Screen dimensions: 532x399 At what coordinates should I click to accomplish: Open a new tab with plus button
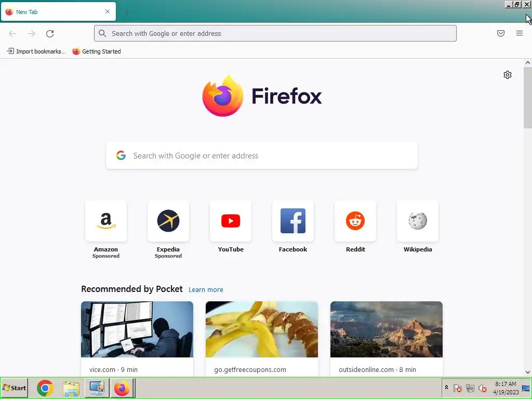point(127,12)
